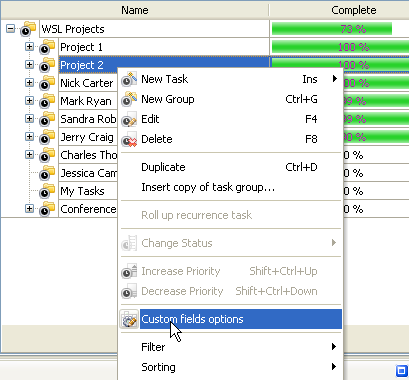This screenshot has width=409, height=380.
Task: Click the My Tasks folder icon
Action: [47, 191]
